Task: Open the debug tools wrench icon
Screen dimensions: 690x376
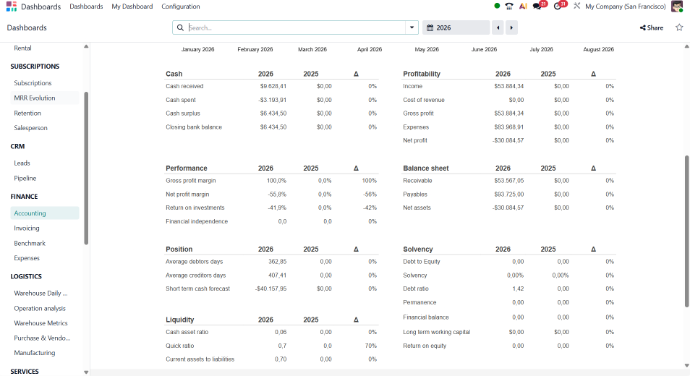Action: 576,6
